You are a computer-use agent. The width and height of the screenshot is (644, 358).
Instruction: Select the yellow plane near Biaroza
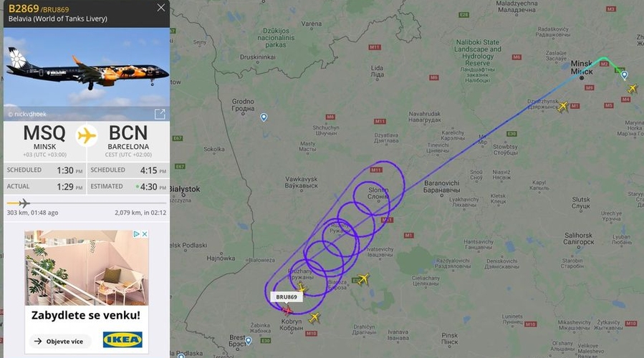point(363,279)
